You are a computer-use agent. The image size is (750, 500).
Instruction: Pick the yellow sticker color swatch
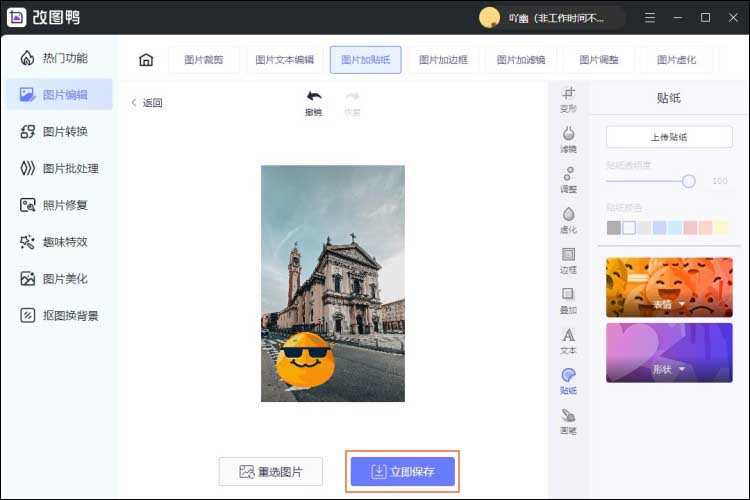pos(721,228)
